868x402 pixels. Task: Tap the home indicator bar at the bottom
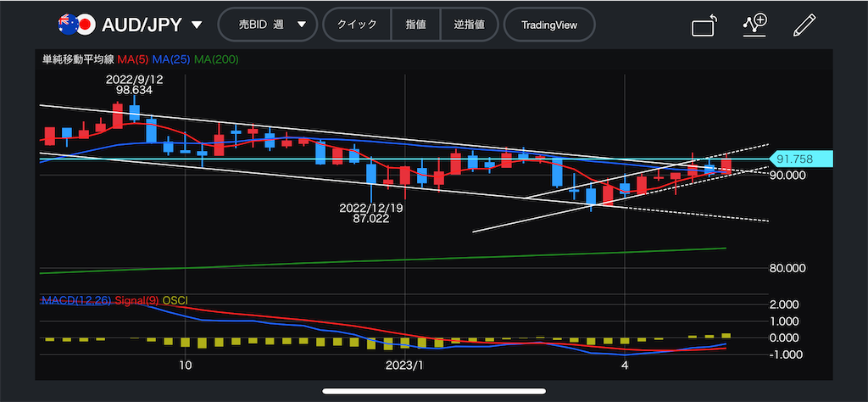pyautogui.click(x=434, y=392)
